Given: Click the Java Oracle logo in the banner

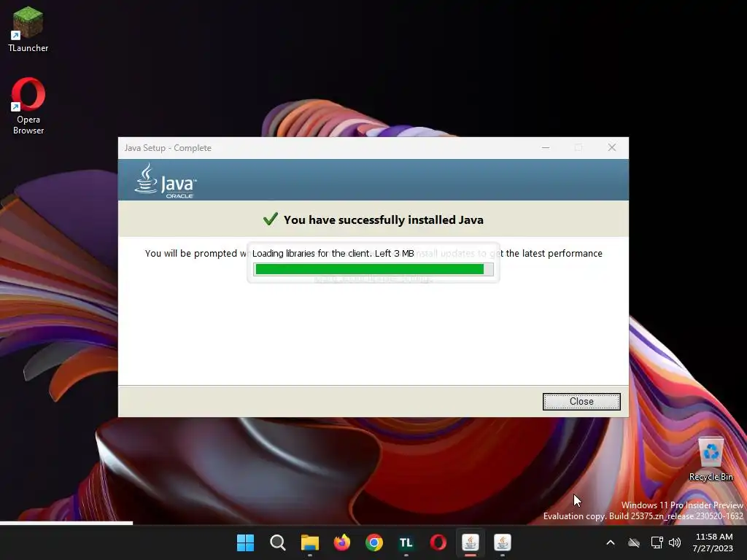Looking at the screenshot, I should point(166,181).
